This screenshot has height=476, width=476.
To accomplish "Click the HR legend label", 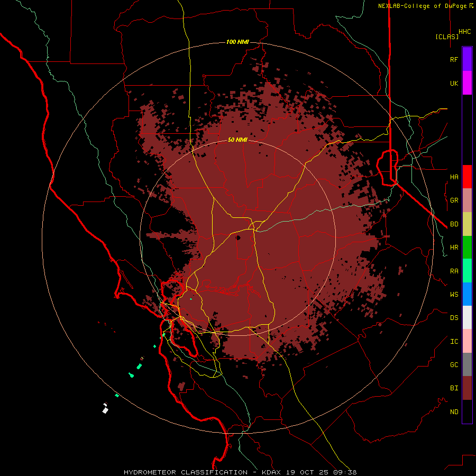I will (x=454, y=248).
